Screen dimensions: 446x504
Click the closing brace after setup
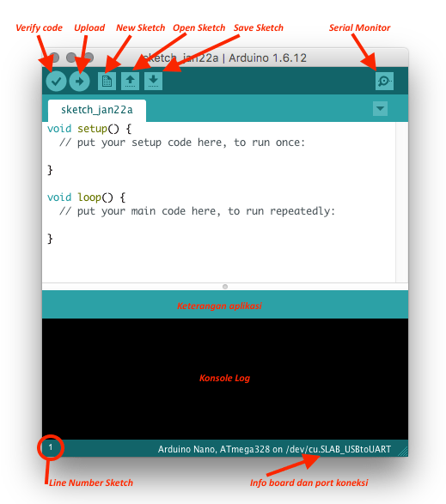click(x=50, y=170)
